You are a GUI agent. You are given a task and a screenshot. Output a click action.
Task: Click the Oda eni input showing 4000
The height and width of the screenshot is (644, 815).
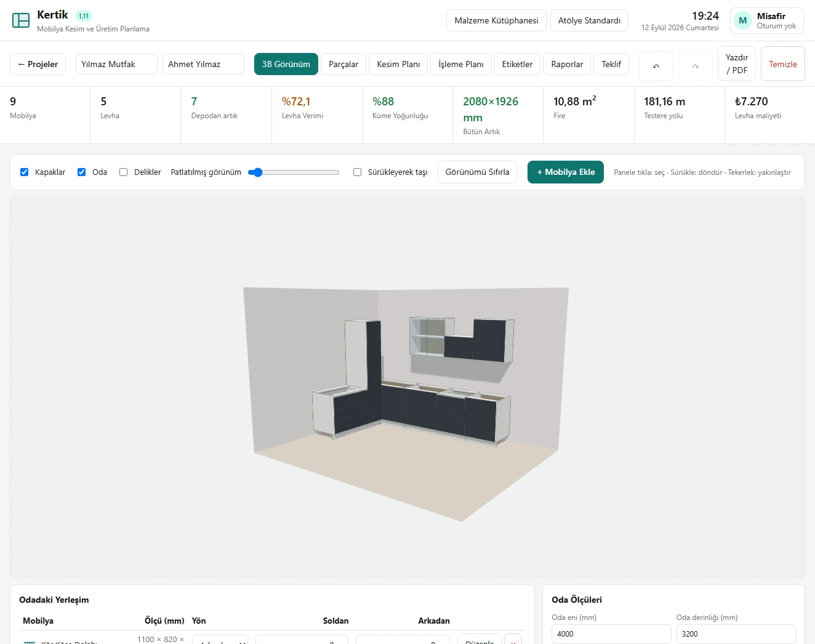(x=611, y=634)
